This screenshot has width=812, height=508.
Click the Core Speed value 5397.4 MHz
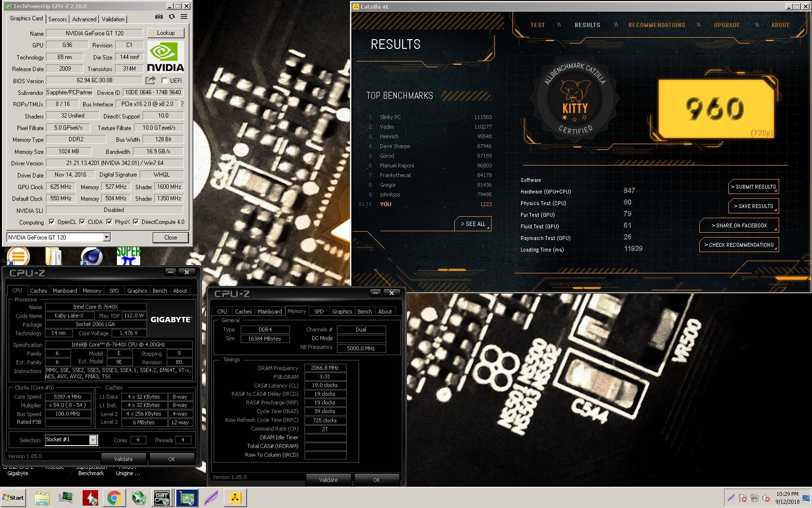(x=68, y=397)
